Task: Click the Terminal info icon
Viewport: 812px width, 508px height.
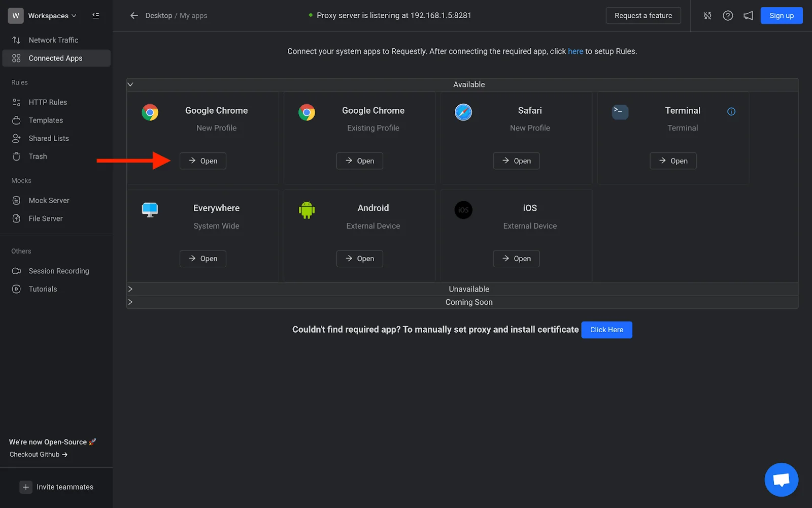Action: coord(731,112)
